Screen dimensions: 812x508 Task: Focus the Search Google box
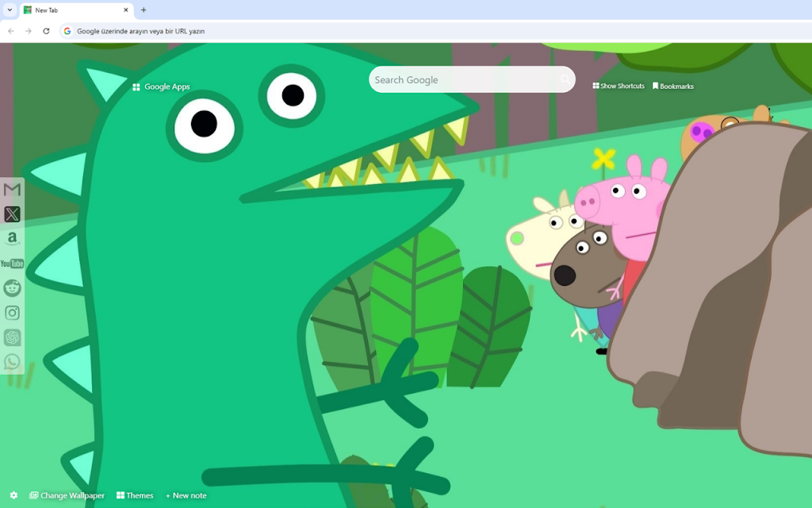click(472, 79)
